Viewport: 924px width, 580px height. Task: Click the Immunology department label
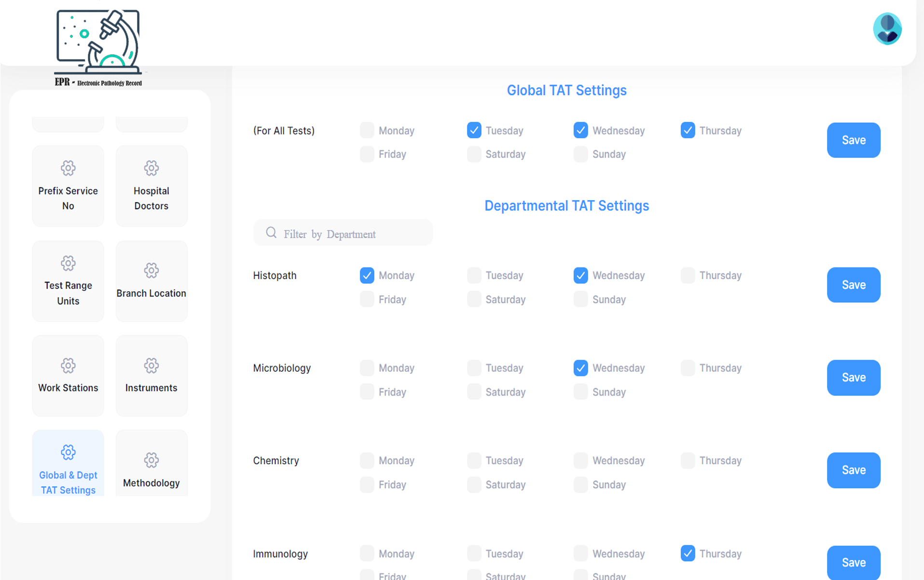point(280,553)
